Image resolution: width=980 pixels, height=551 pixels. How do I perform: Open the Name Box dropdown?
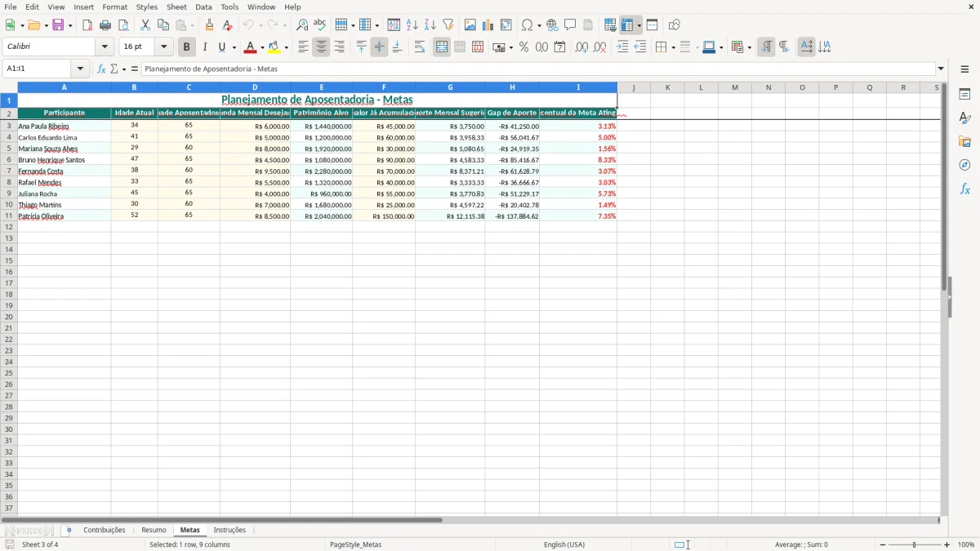(80, 69)
